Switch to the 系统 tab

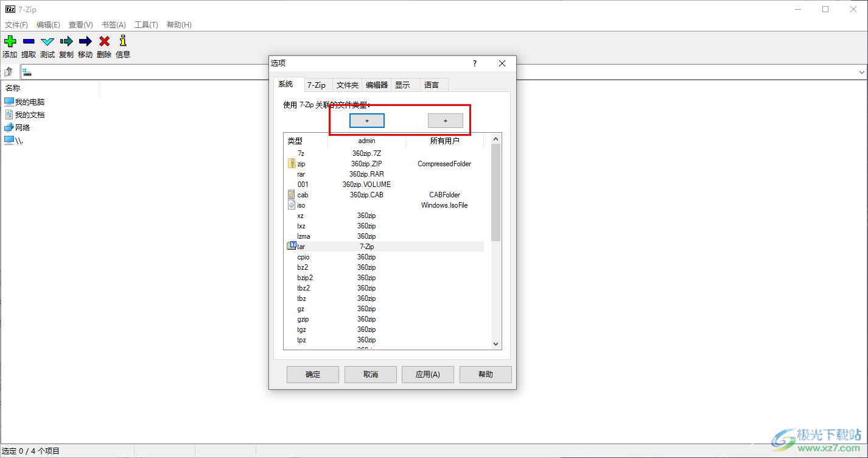click(287, 84)
